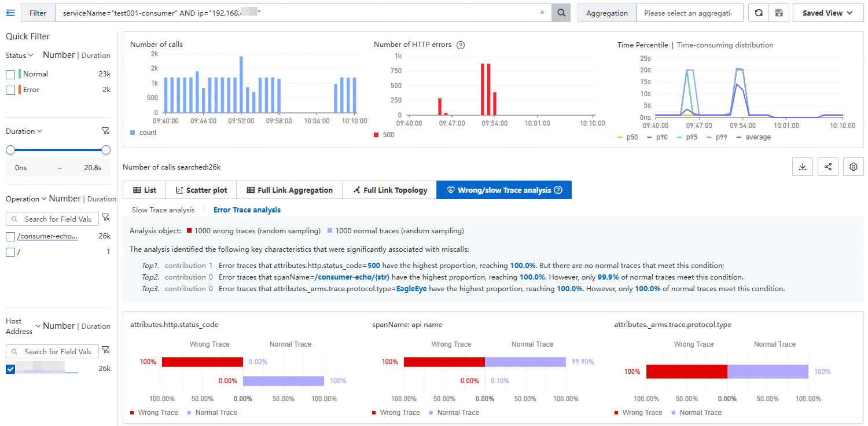
Task: Check the Normal status checkbox
Action: (x=10, y=74)
